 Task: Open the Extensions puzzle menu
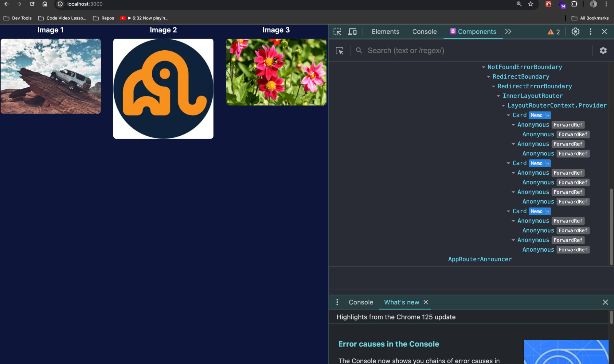[574, 4]
